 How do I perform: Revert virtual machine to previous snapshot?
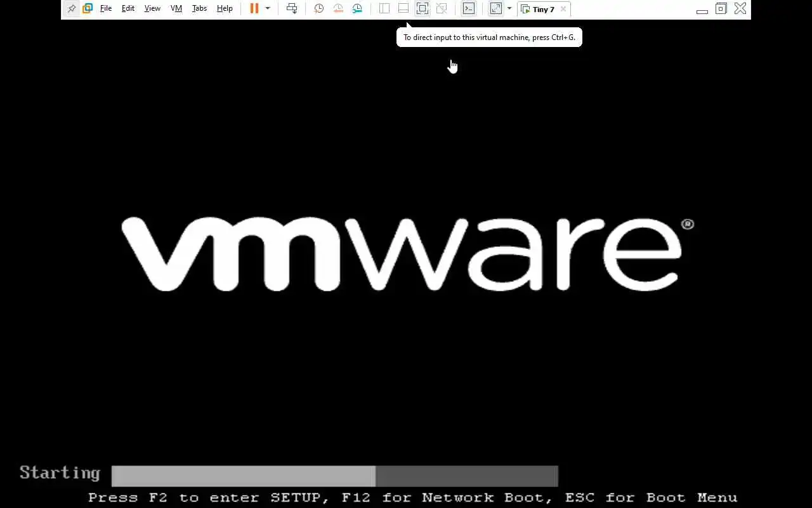click(x=338, y=9)
